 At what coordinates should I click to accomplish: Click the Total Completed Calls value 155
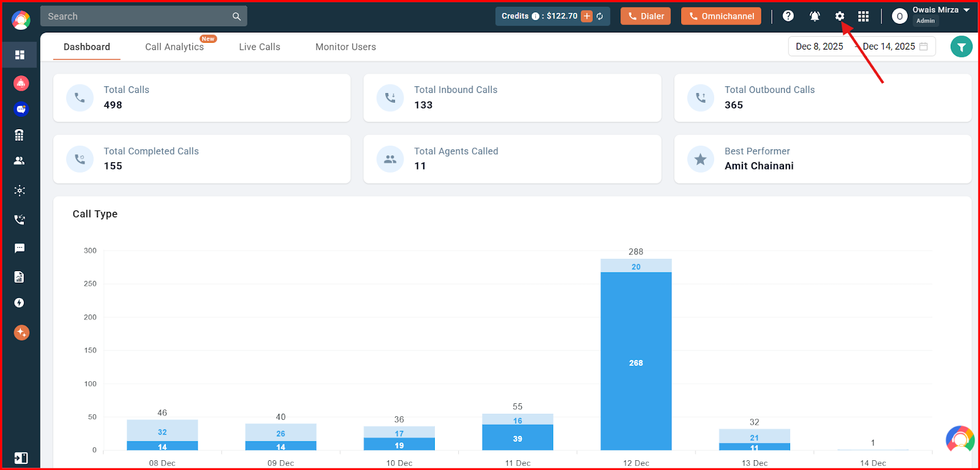(x=113, y=166)
